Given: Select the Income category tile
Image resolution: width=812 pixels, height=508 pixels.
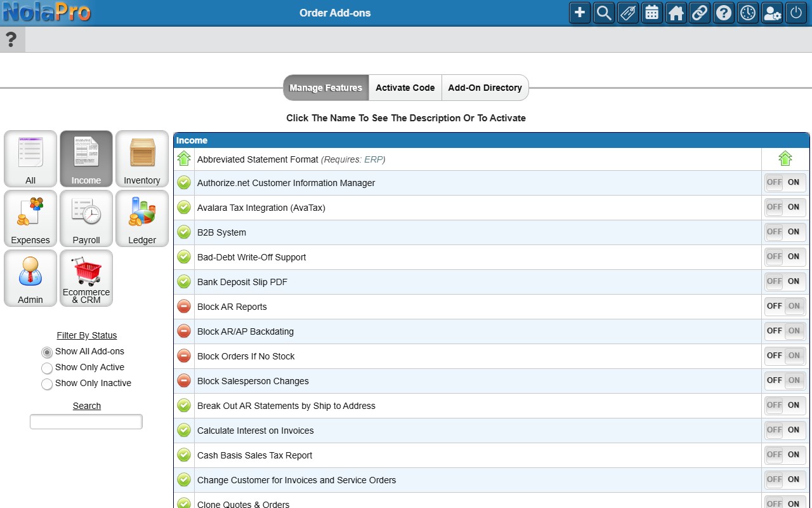Looking at the screenshot, I should pos(86,159).
